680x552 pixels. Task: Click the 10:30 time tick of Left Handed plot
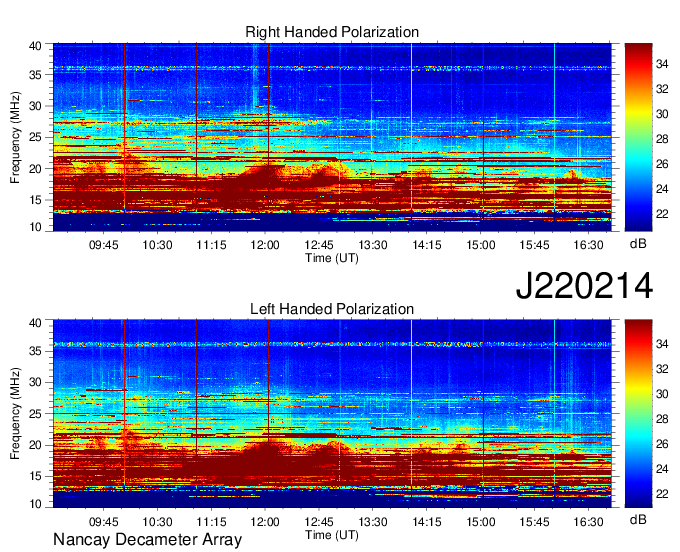[x=157, y=522]
